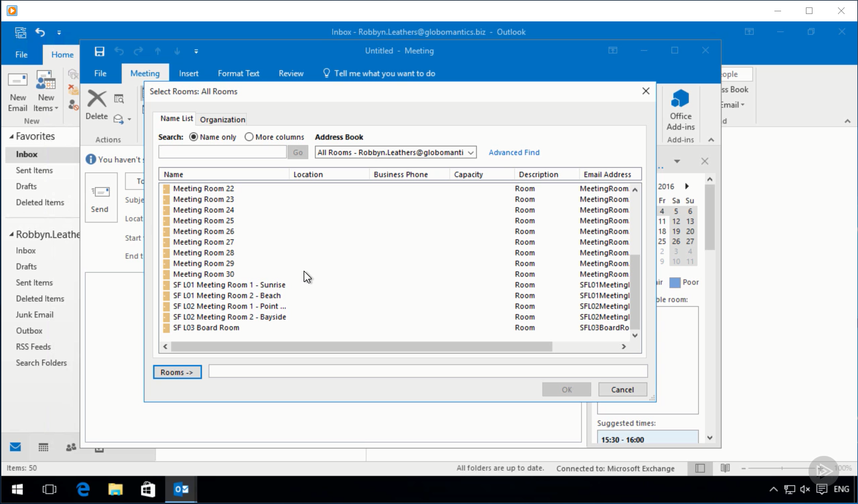
Task: Go to next month in Room Finder calendar
Action: (687, 186)
